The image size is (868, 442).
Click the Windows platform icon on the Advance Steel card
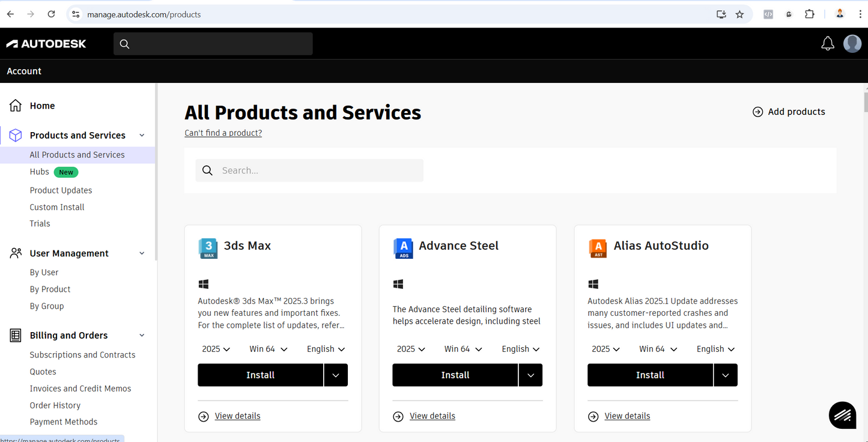click(x=398, y=284)
